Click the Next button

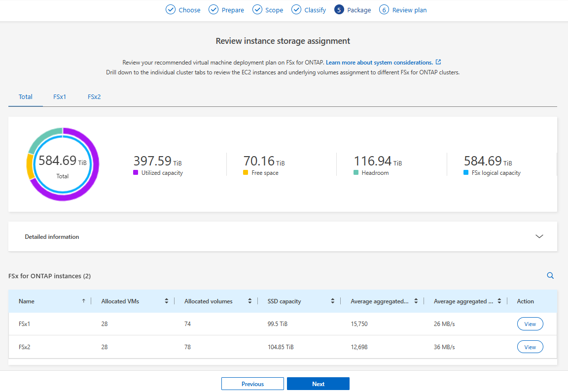pyautogui.click(x=318, y=384)
